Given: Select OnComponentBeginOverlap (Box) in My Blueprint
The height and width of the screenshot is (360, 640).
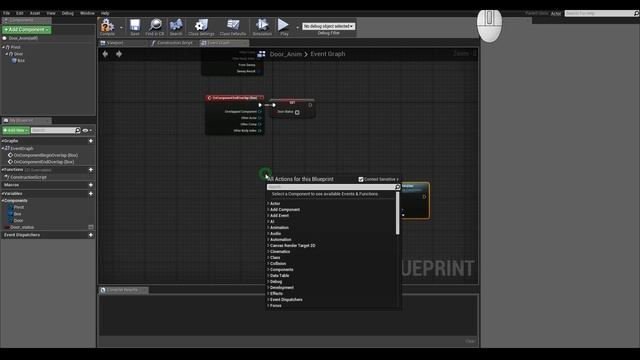Looking at the screenshot, I should point(46,155).
